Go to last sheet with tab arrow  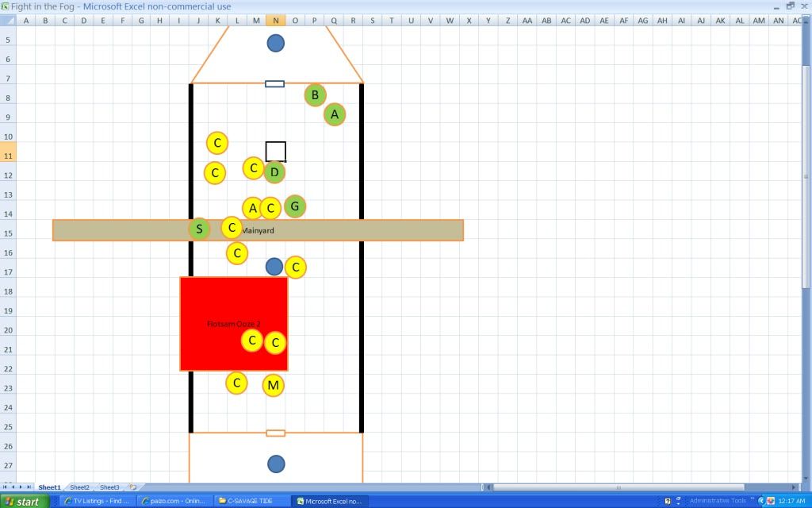[28, 487]
